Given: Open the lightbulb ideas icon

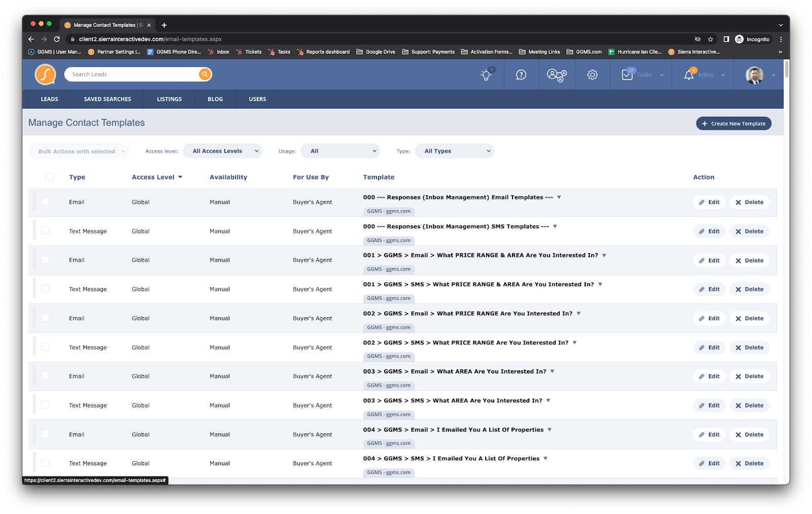Looking at the screenshot, I should (486, 75).
